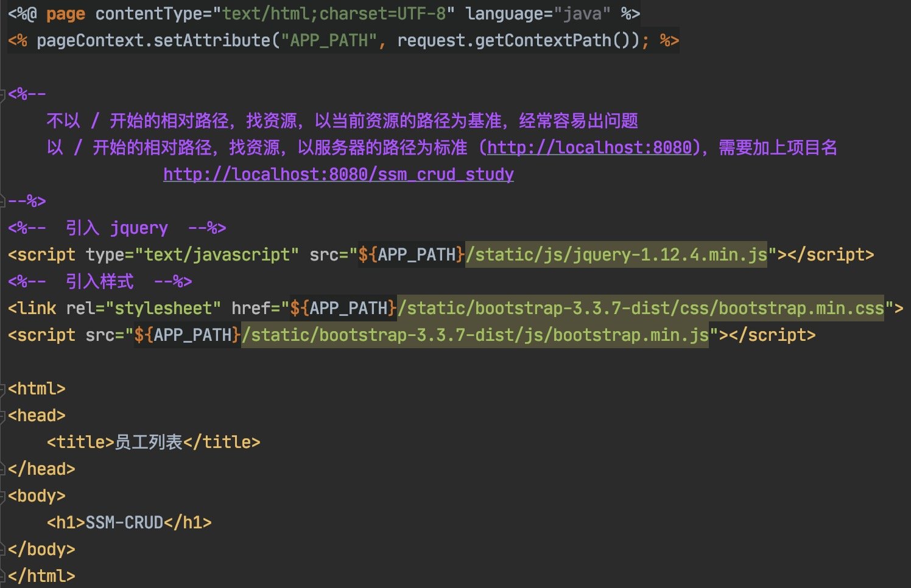Click the closing </head> tag
The width and height of the screenshot is (911, 588).
[x=41, y=469]
